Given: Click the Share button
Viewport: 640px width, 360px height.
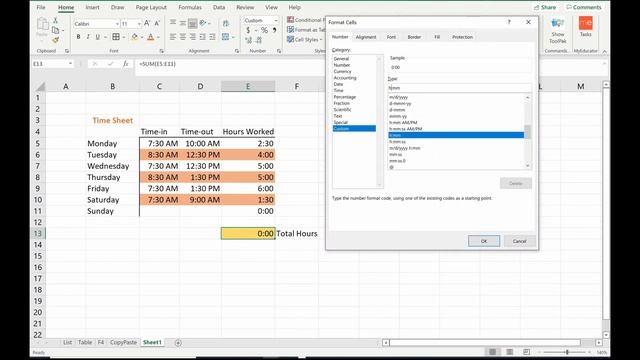Looking at the screenshot, I should pyautogui.click(x=545, y=7).
